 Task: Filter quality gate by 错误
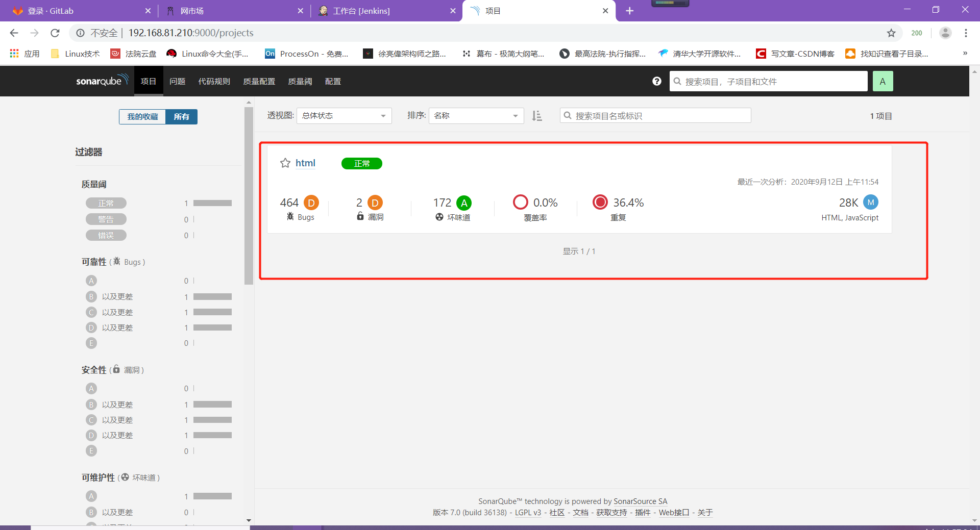click(x=106, y=235)
